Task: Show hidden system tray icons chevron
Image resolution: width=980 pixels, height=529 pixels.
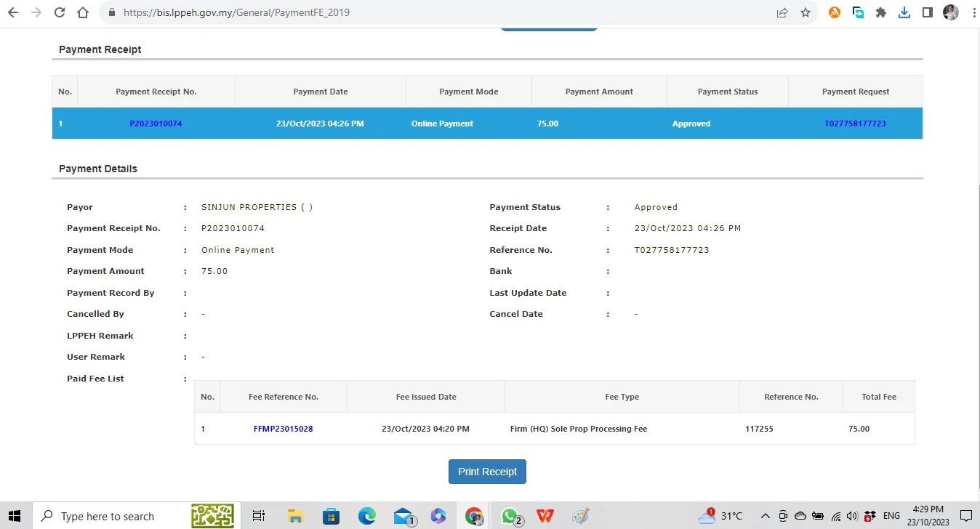Action: pos(765,516)
